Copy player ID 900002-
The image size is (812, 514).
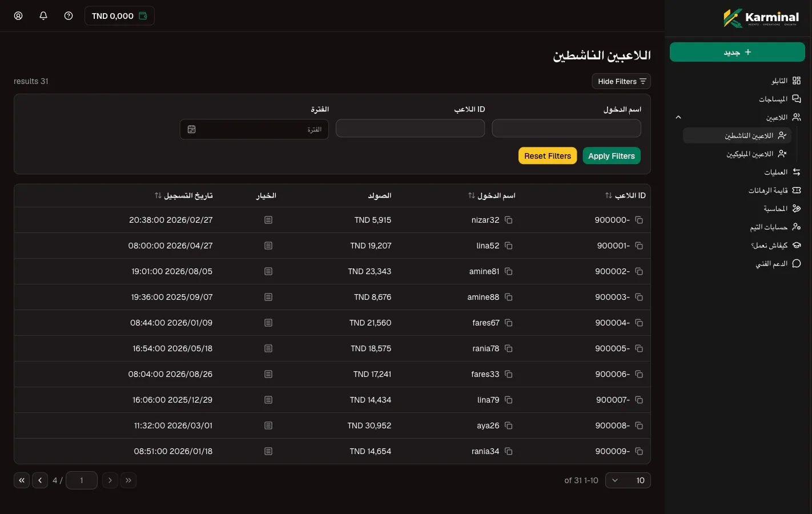point(639,271)
